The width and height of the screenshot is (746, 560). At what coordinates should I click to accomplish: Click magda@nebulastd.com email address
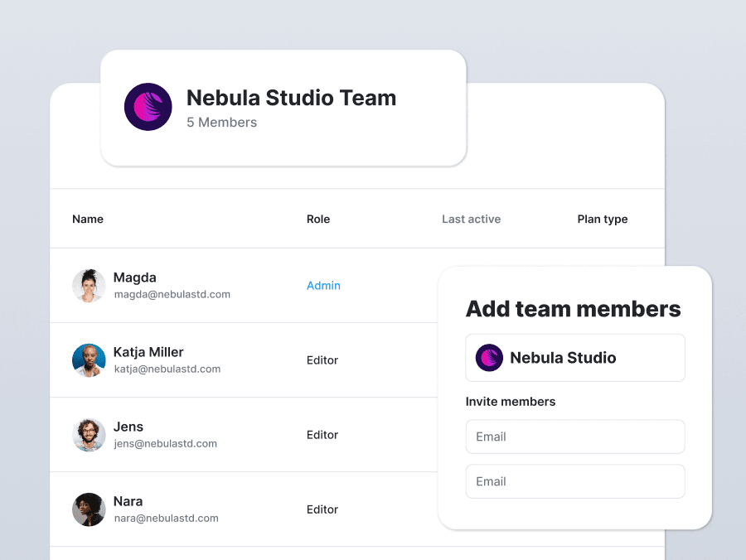click(x=172, y=294)
